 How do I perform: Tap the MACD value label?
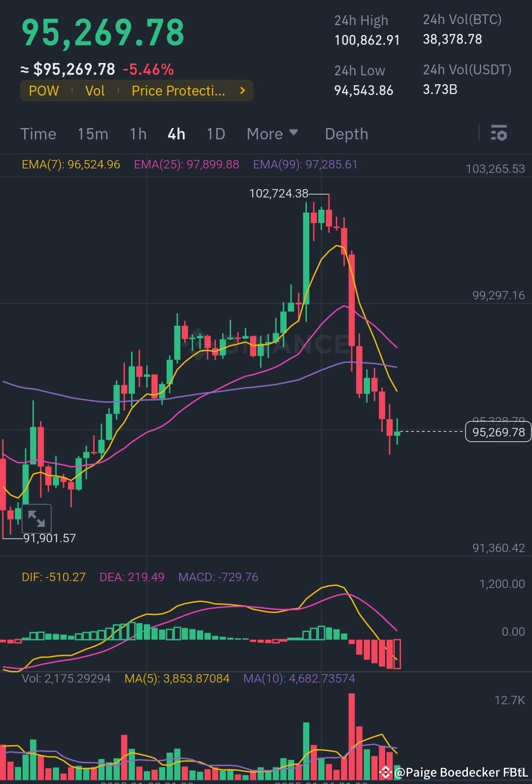[218, 577]
